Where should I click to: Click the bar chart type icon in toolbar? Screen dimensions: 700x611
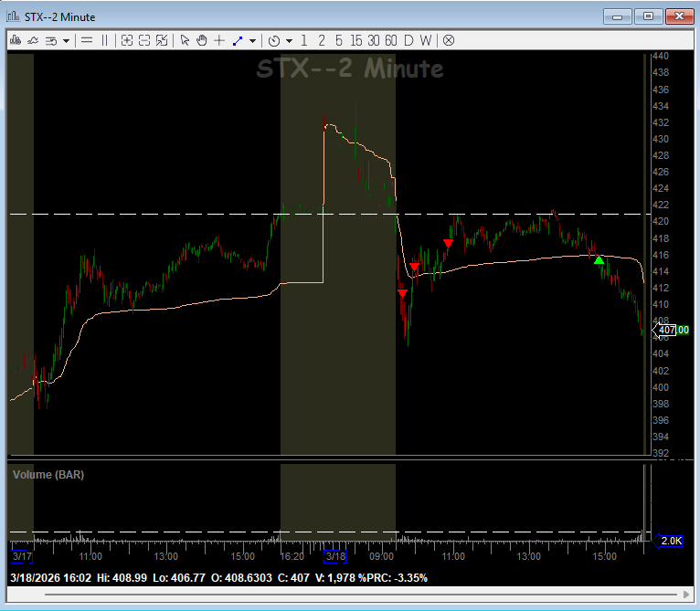coord(16,40)
